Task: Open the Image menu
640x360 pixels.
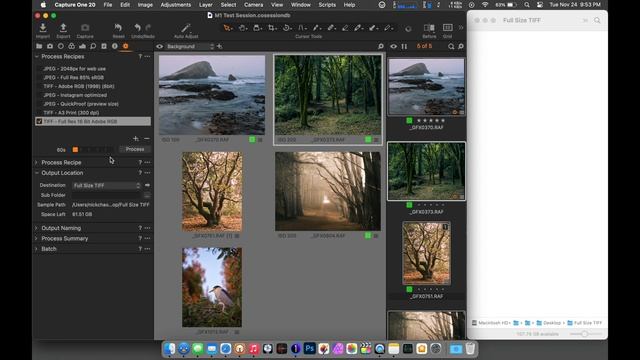Action: click(145, 5)
